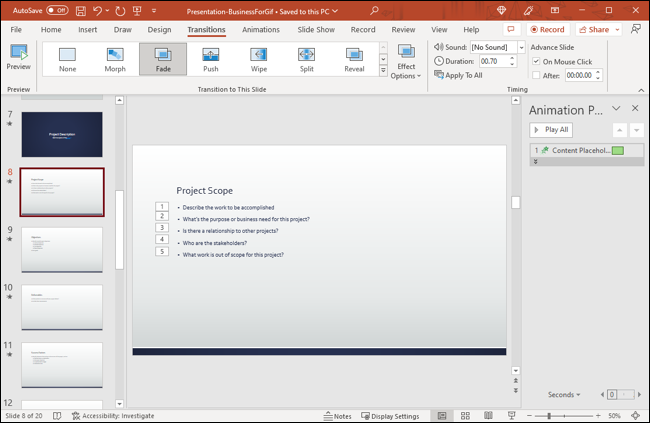Click the collaboration person icon beside Share

tap(635, 29)
